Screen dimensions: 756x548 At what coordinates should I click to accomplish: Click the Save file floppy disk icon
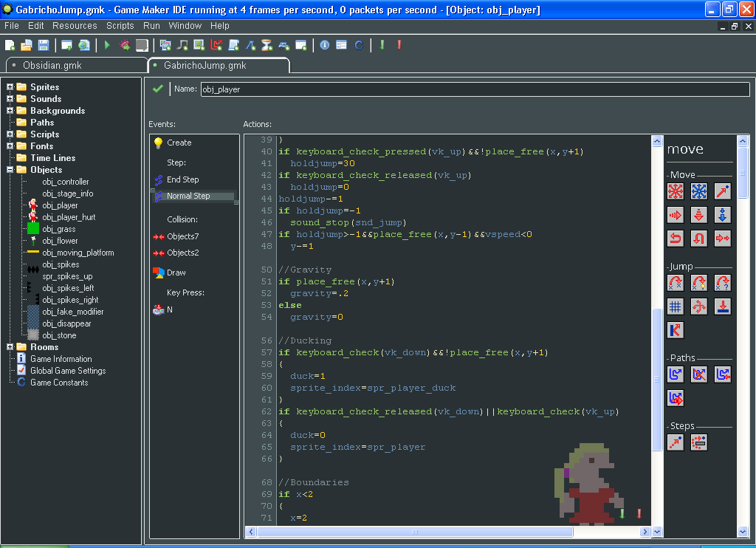point(44,45)
